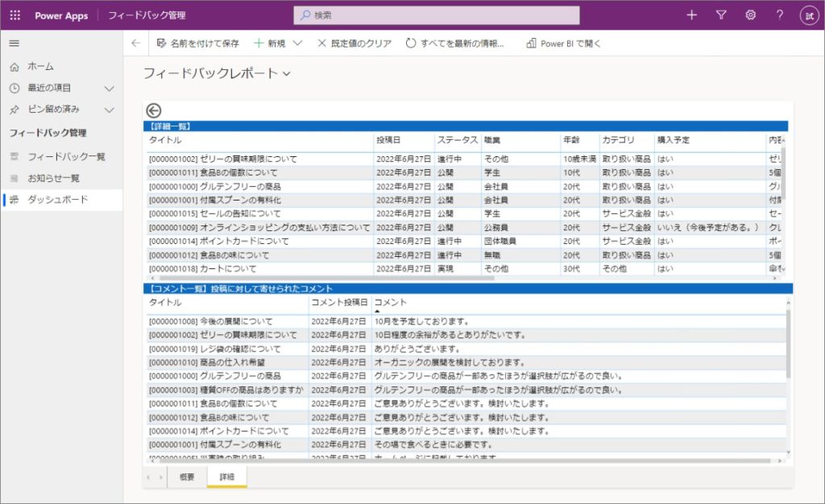The image size is (825, 504).
Task: Click the detail table horizontal scrollbar
Action: [322, 278]
